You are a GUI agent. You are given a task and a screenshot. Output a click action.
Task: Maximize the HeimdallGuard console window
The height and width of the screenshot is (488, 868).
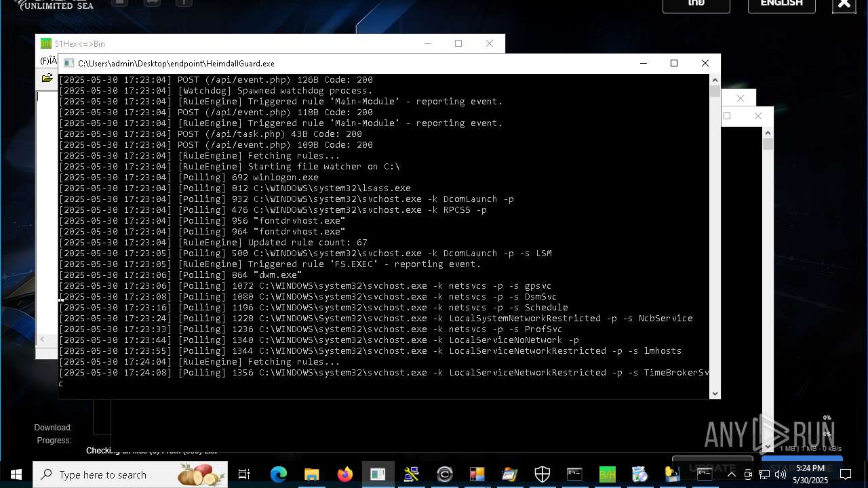(x=674, y=63)
